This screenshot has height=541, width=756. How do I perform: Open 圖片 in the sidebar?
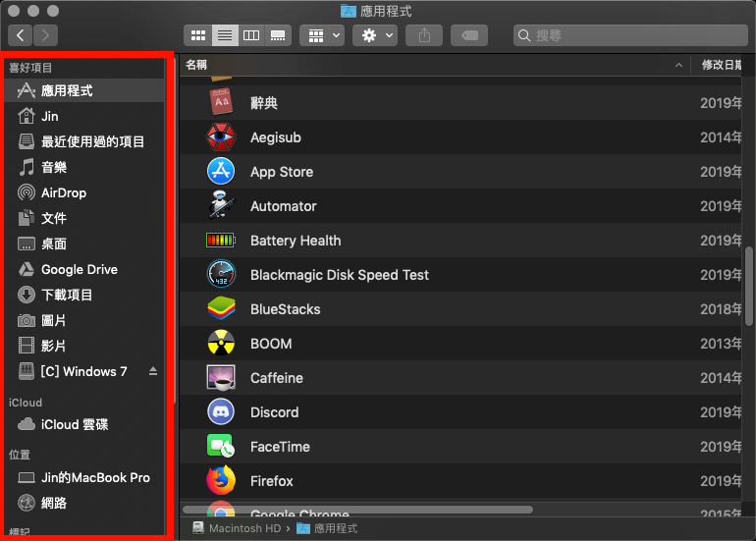84,321
